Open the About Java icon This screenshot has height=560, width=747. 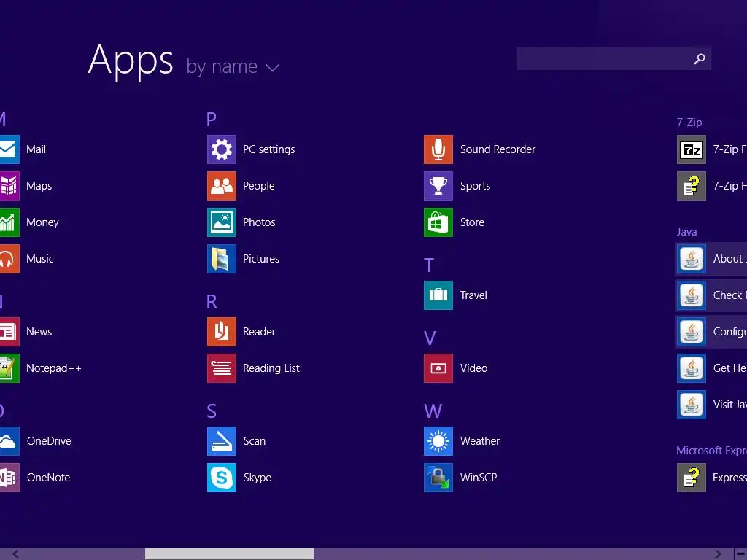coord(692,259)
